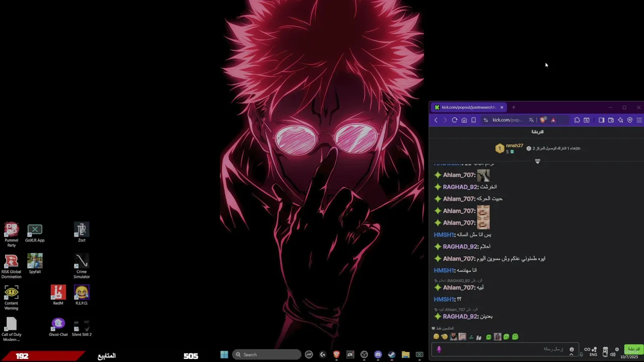Open site settings icon in address bar
Screen dimensions: 644x362
[486, 120]
